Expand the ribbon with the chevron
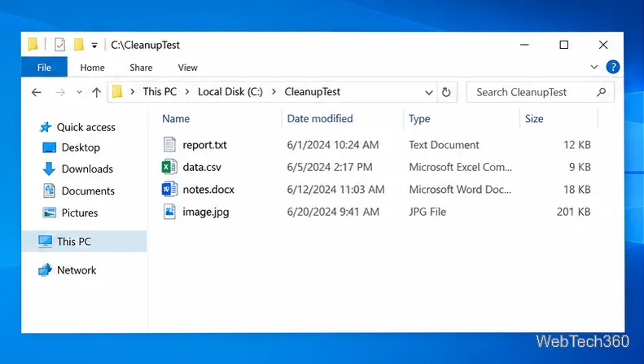The image size is (644, 364). click(594, 67)
